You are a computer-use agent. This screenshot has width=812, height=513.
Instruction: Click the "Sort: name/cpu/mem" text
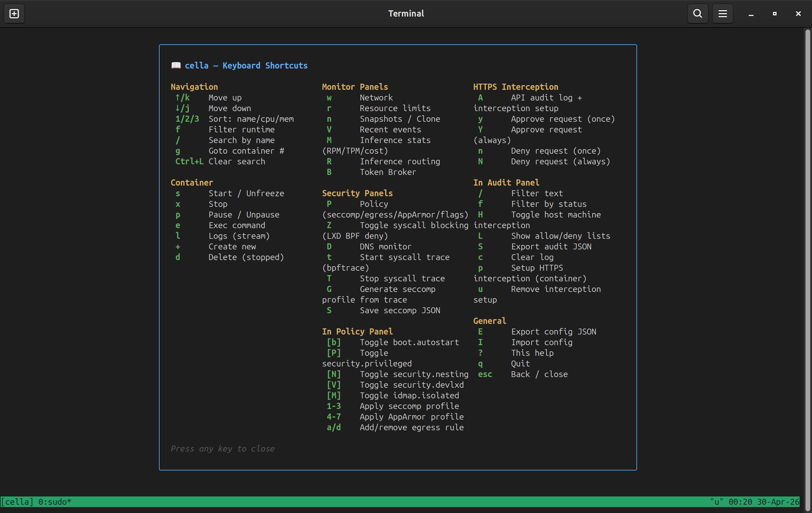[x=251, y=119]
